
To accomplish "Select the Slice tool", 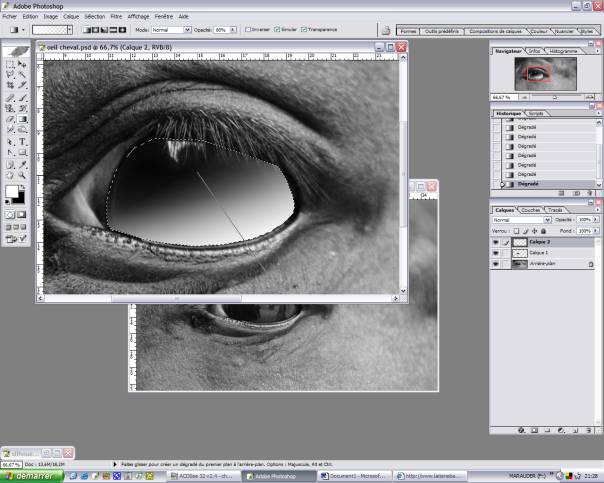I will 22,85.
